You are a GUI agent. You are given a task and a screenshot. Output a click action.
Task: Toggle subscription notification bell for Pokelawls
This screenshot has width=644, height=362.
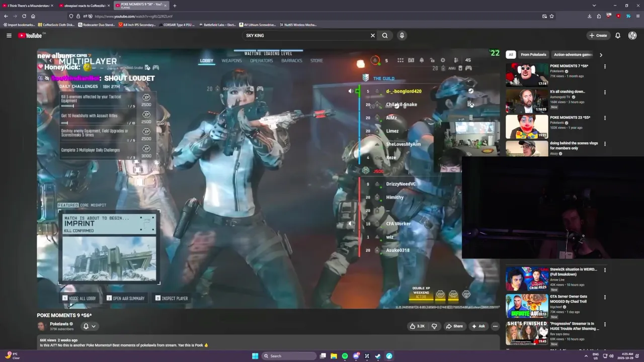click(x=89, y=326)
